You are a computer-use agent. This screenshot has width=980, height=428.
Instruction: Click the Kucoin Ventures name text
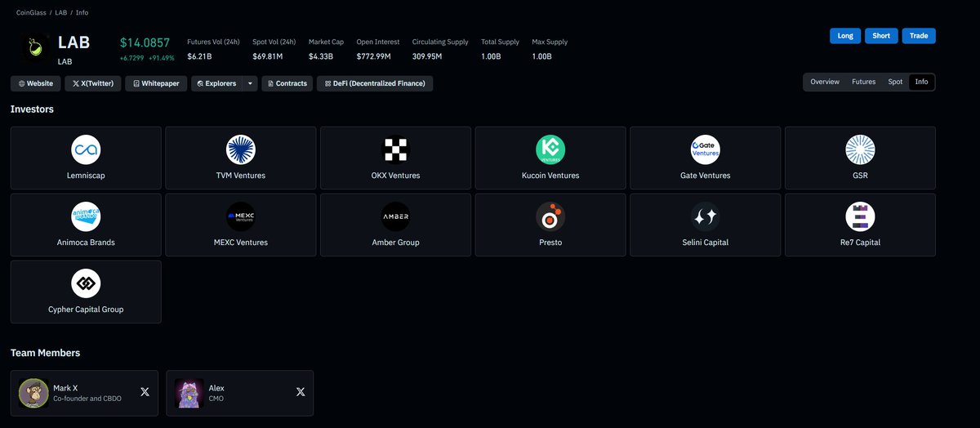tap(550, 176)
